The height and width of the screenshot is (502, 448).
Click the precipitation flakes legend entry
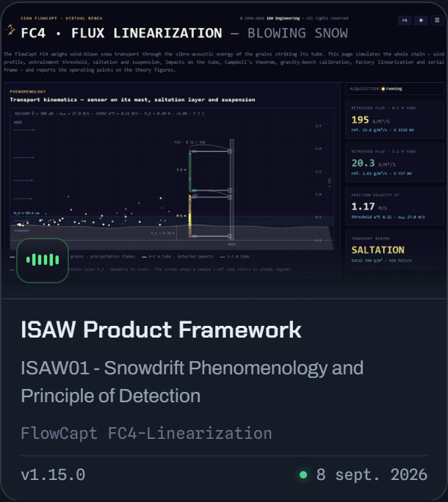112,257
